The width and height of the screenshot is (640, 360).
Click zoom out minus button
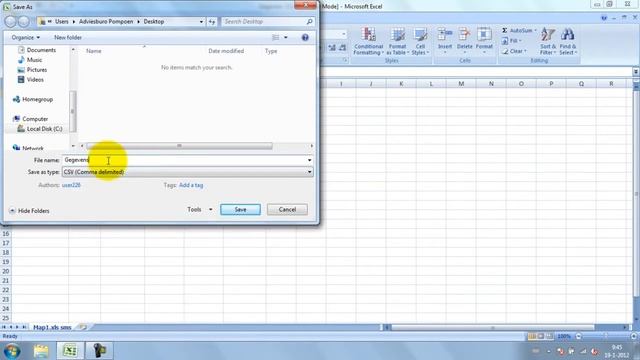coord(578,336)
